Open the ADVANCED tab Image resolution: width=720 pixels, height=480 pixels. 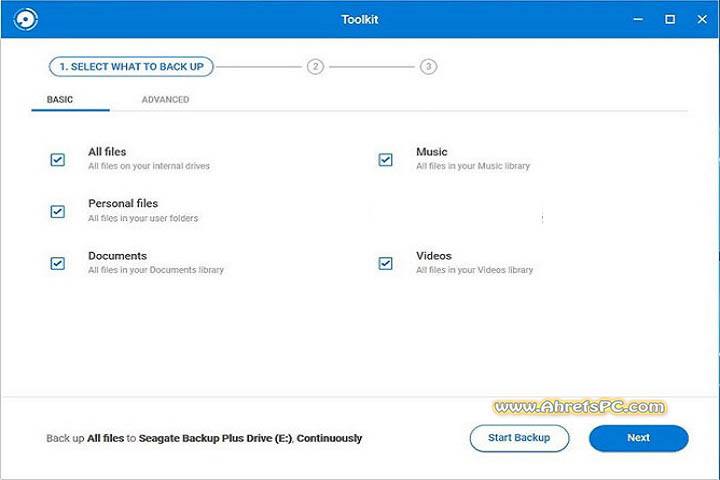click(x=165, y=99)
